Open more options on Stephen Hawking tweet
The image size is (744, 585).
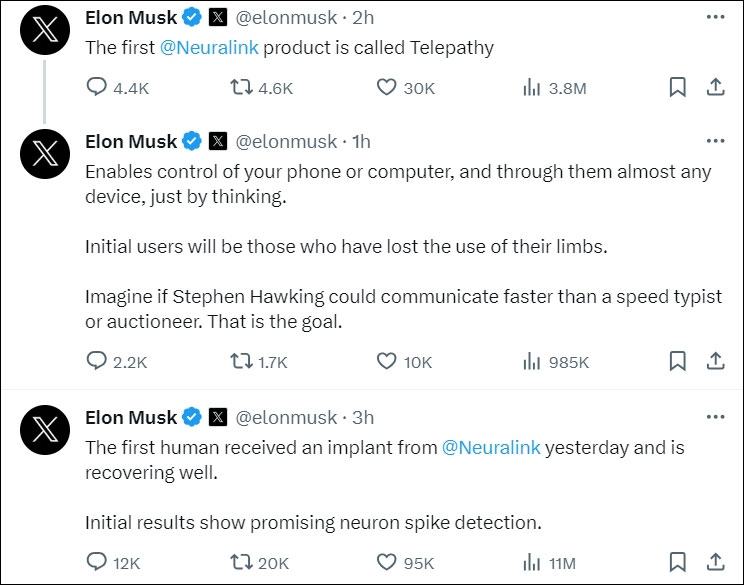pos(715,141)
